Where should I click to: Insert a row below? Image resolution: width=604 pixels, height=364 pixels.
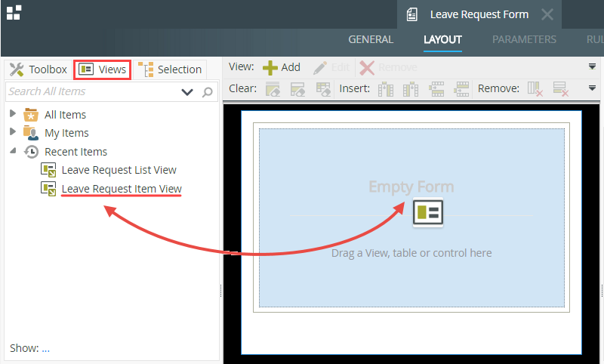click(461, 89)
